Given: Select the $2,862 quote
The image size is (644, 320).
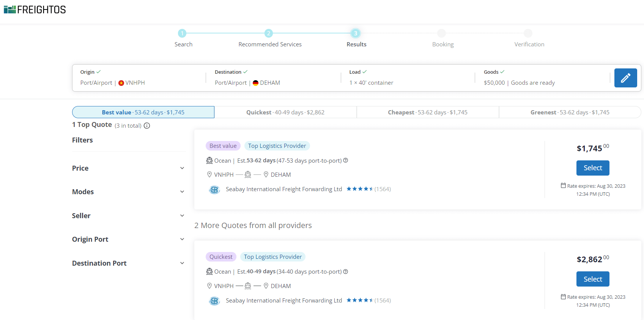Looking at the screenshot, I should 593,279.
